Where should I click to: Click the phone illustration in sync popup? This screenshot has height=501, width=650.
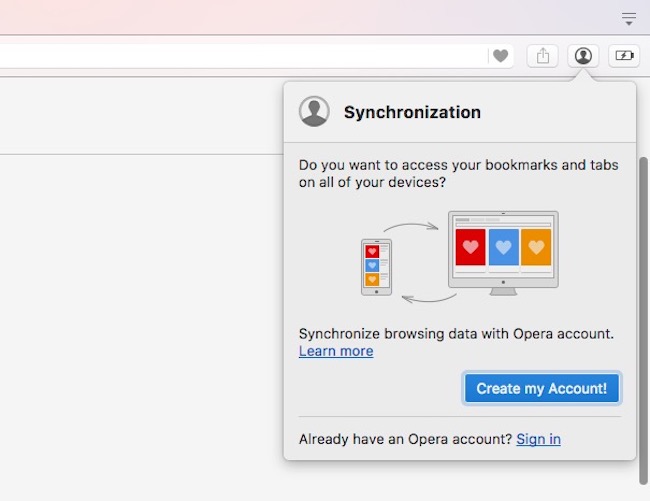point(376,266)
